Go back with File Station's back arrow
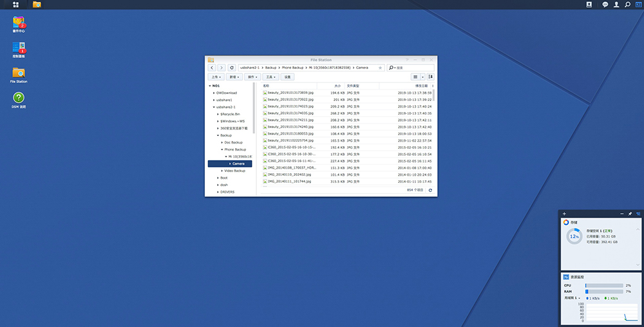 click(211, 68)
